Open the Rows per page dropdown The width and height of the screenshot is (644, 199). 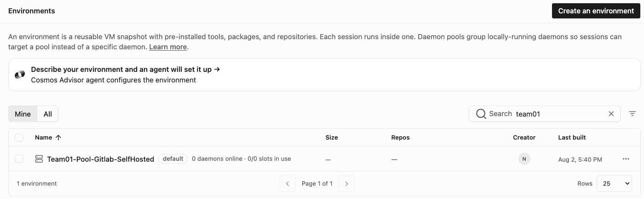pos(614,183)
